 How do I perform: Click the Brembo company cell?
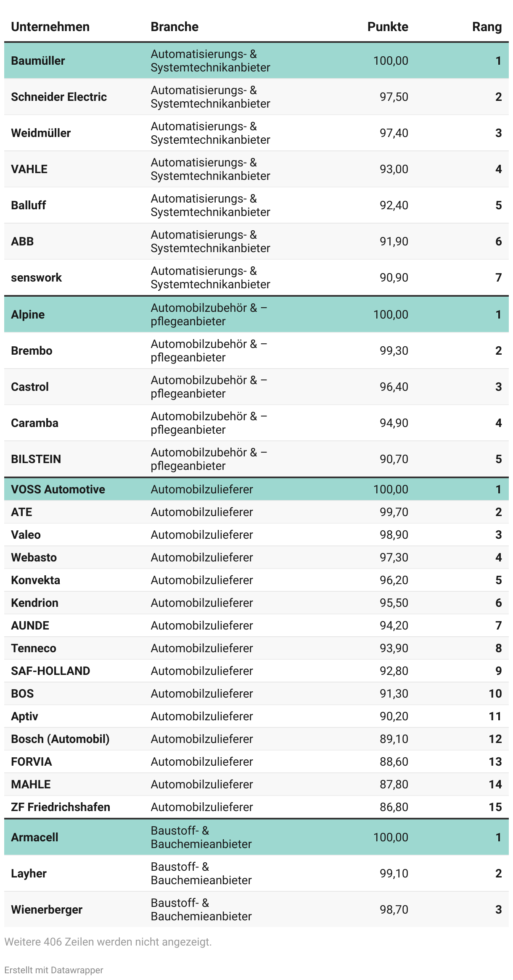click(32, 350)
